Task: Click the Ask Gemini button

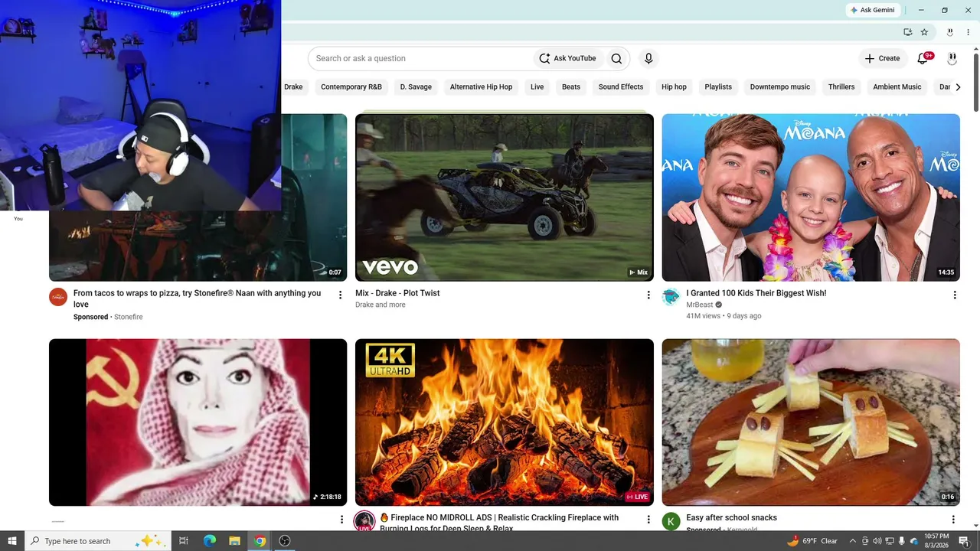Action: 873,10
